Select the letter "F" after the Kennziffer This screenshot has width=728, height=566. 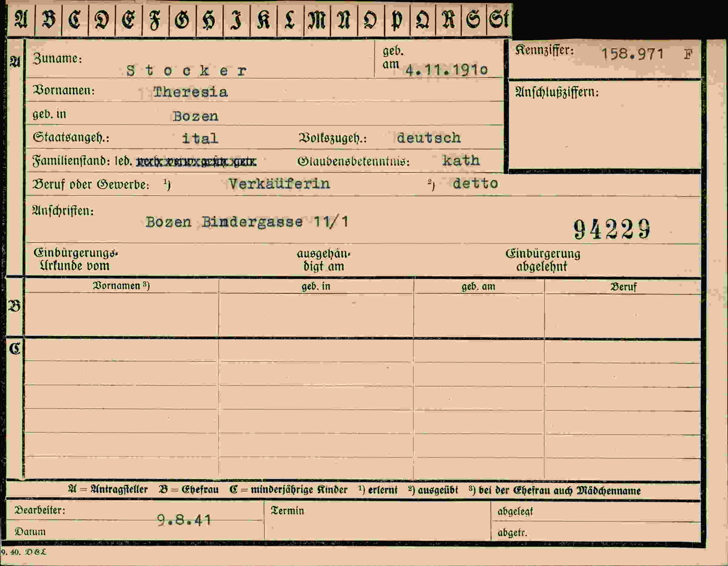688,54
